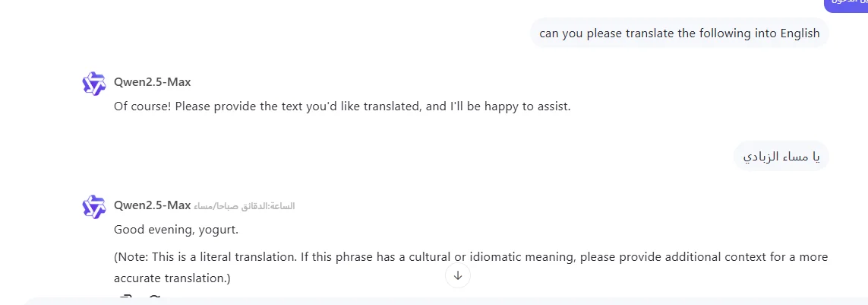This screenshot has height=305, width=868.
Task: Focus the message input area at the bottom
Action: [440, 302]
